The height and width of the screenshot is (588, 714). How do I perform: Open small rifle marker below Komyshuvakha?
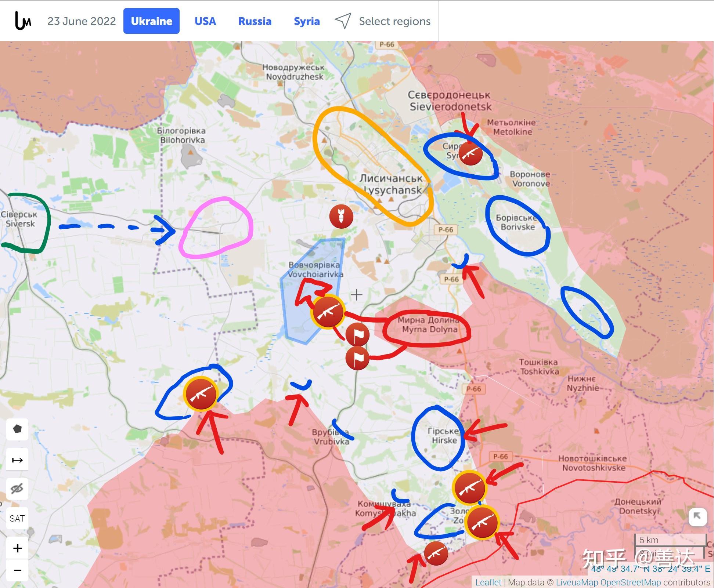coord(436,553)
